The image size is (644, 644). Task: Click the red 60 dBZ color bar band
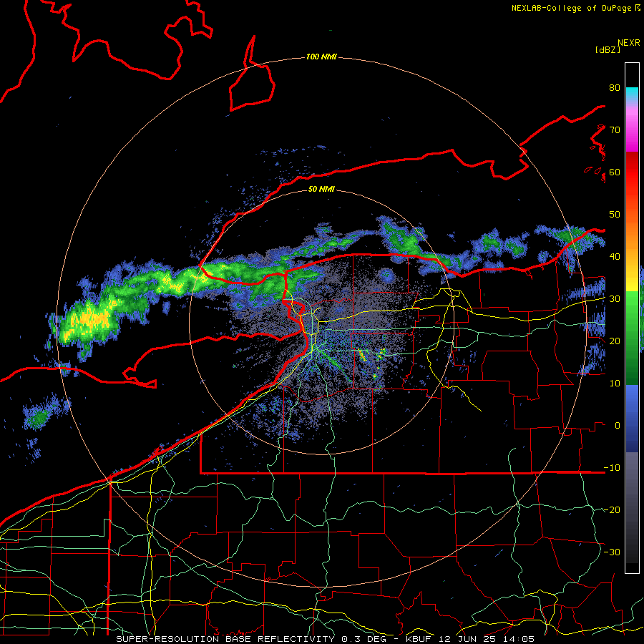[x=632, y=172]
